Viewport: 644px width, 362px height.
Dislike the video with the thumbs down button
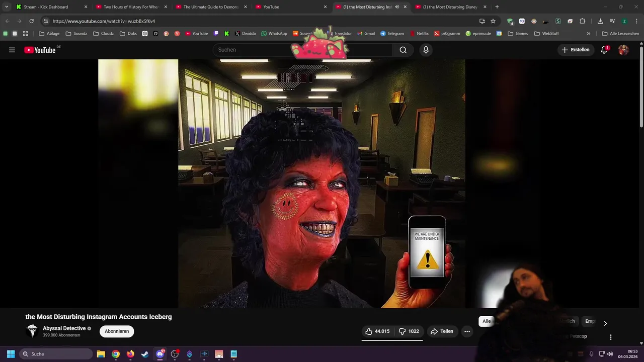pyautogui.click(x=409, y=331)
